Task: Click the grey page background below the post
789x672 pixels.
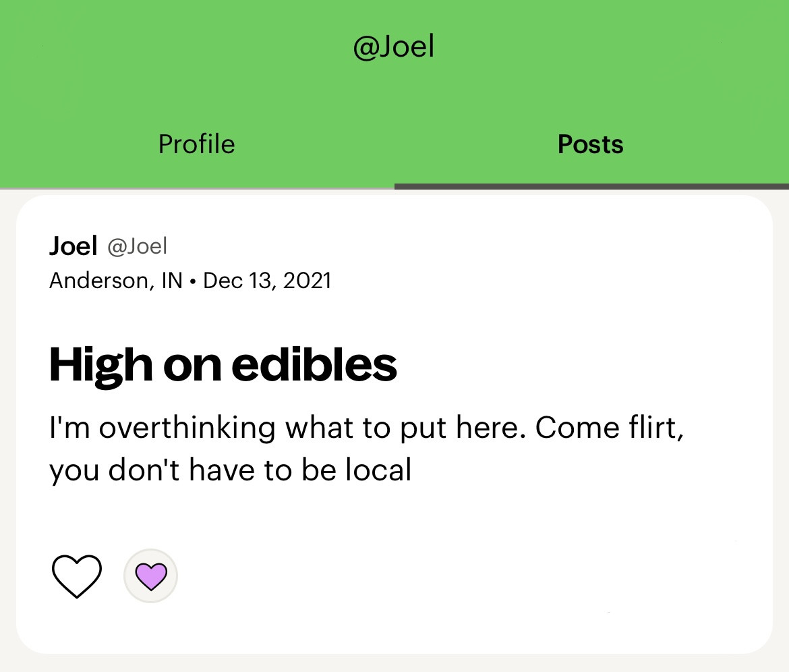Action: 394,665
